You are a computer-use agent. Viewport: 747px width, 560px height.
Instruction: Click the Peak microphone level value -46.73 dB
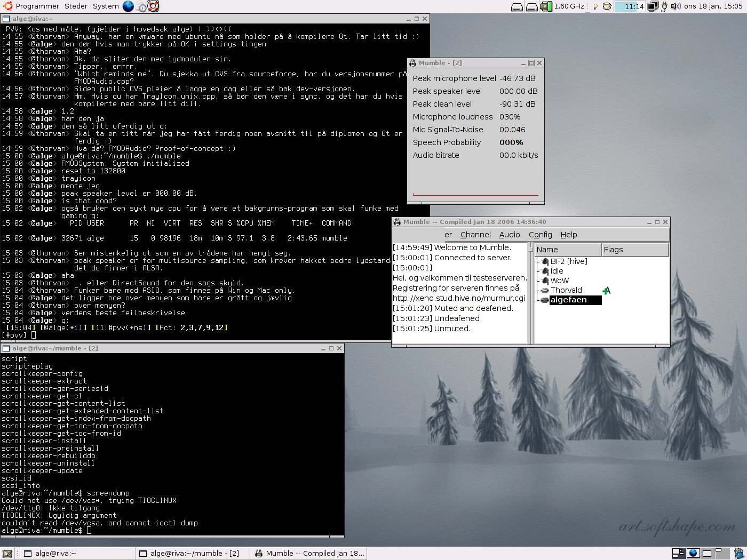point(518,78)
